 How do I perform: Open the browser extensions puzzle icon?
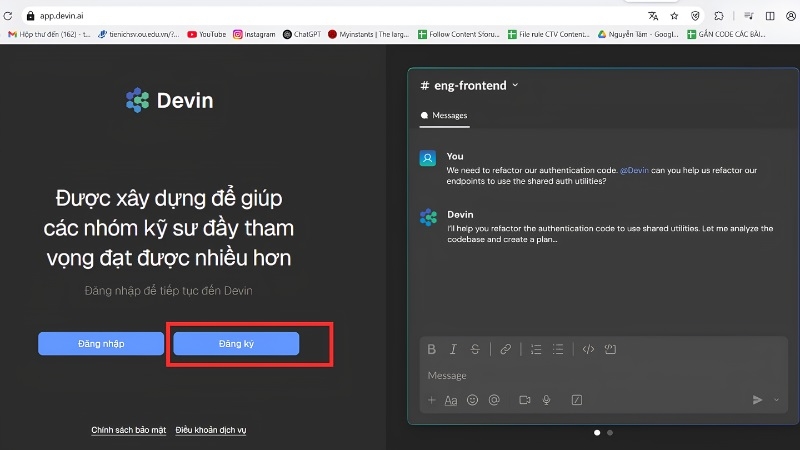click(x=719, y=16)
